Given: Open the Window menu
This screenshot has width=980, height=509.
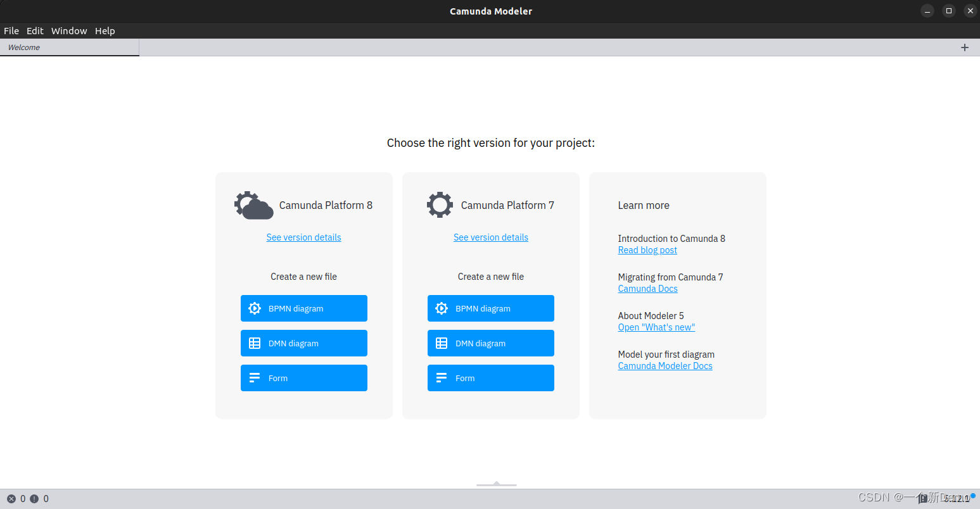Looking at the screenshot, I should [69, 31].
